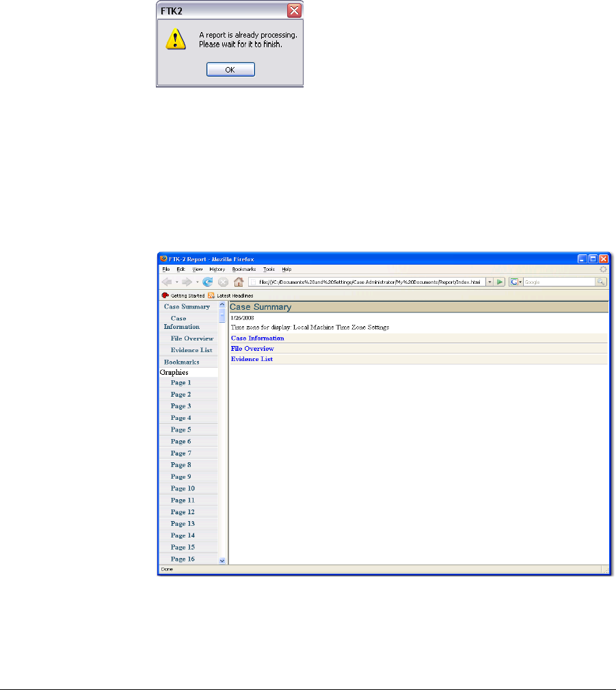Viewport: 616px width, 690px height.
Task: Click OK in the FTK2 dialog
Action: coord(230,70)
